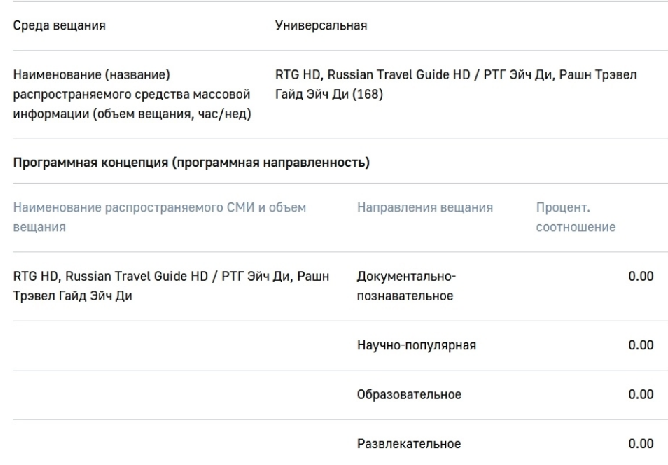Click the 0.00 percent for Научно-популярная
668x465 pixels.
pyautogui.click(x=640, y=345)
